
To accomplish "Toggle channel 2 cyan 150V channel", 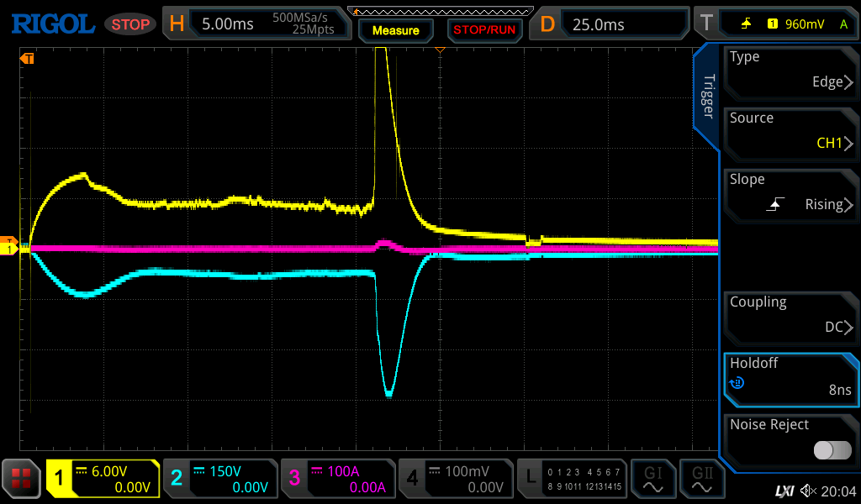I will pos(219,479).
